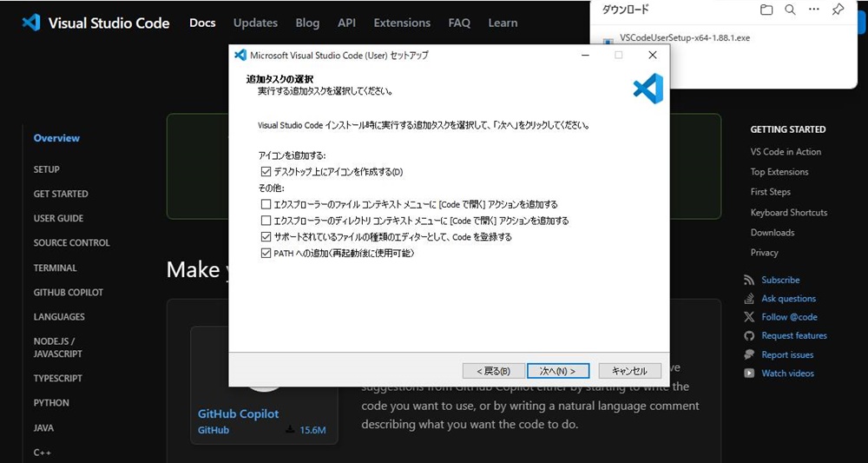Open the Watch videos link

tap(788, 374)
